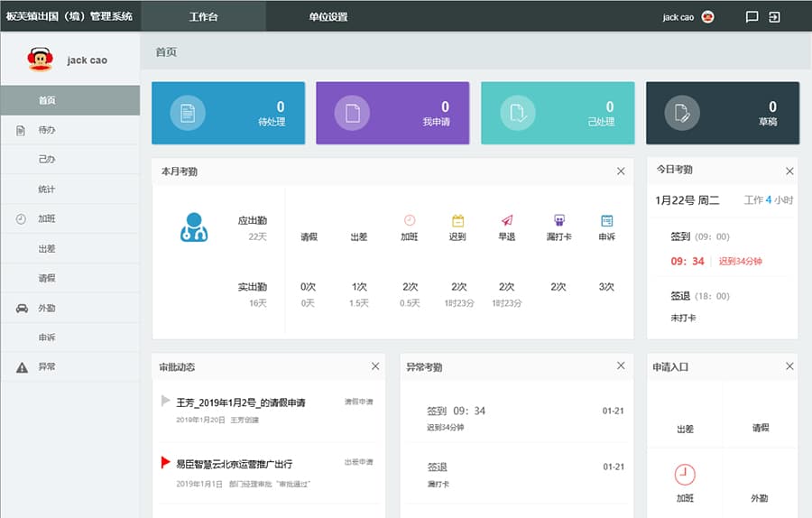Open the messages chat icon in header
812x518 pixels.
752,16
